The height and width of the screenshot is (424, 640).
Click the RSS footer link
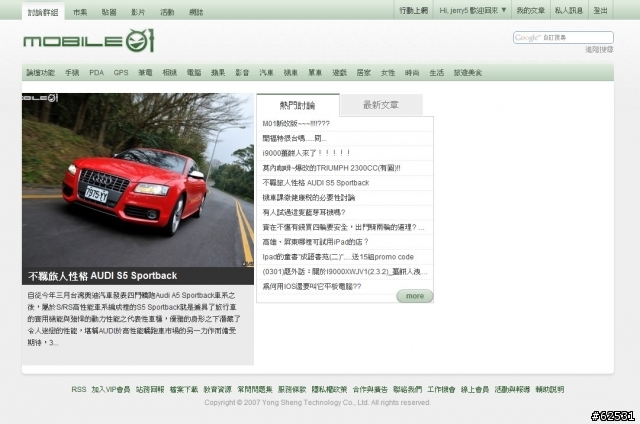point(79,389)
